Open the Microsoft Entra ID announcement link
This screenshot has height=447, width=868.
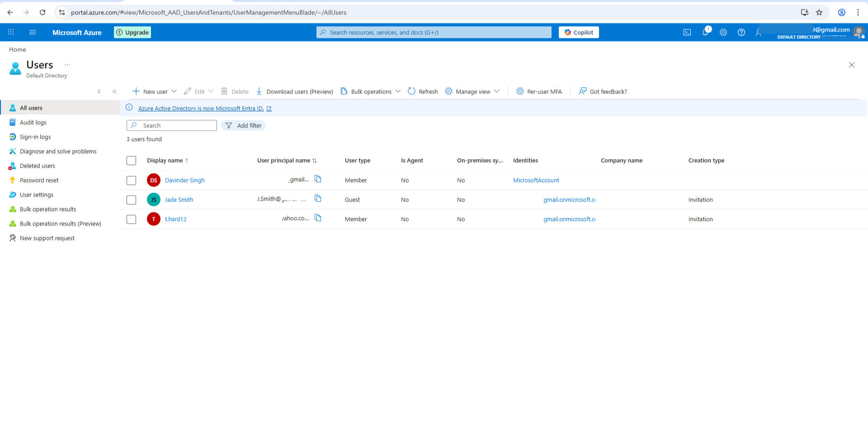coord(205,108)
